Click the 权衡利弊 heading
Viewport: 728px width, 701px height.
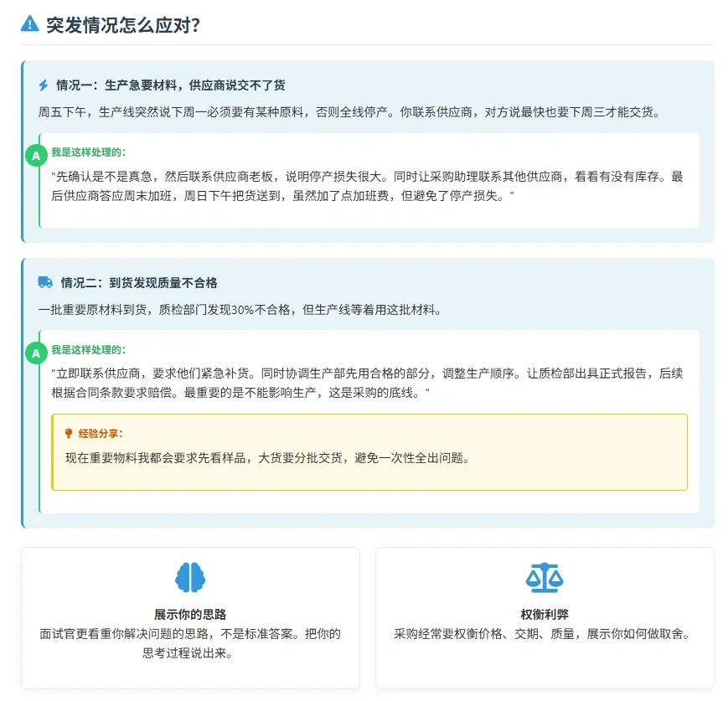click(x=545, y=613)
